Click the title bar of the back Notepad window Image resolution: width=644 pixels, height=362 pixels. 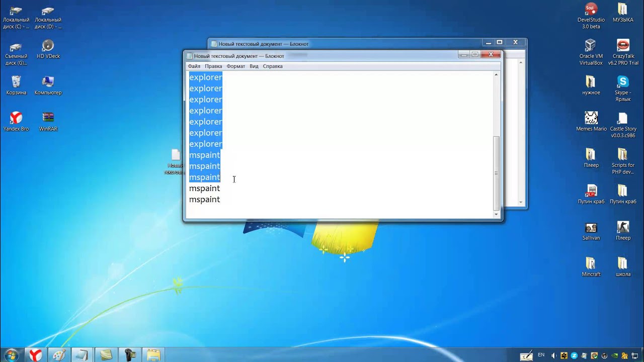[x=345, y=44]
